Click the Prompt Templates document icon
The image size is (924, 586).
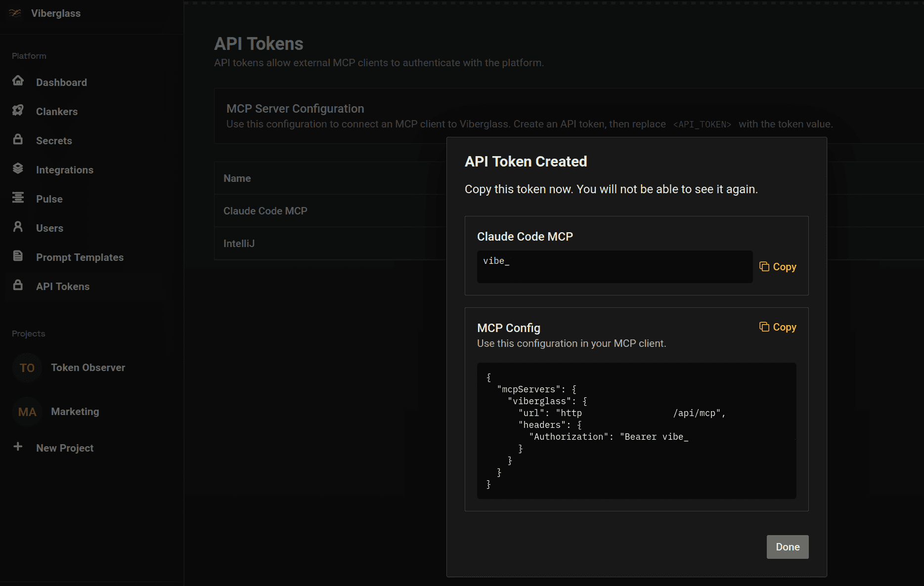pos(18,256)
